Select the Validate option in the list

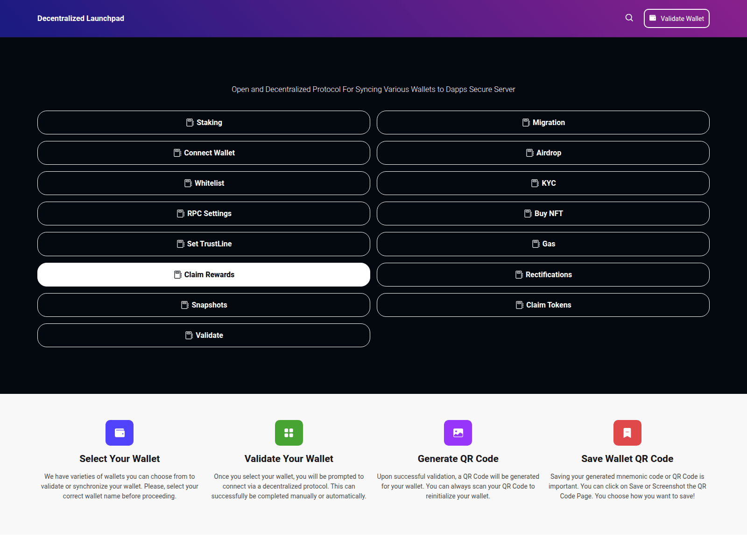[204, 335]
